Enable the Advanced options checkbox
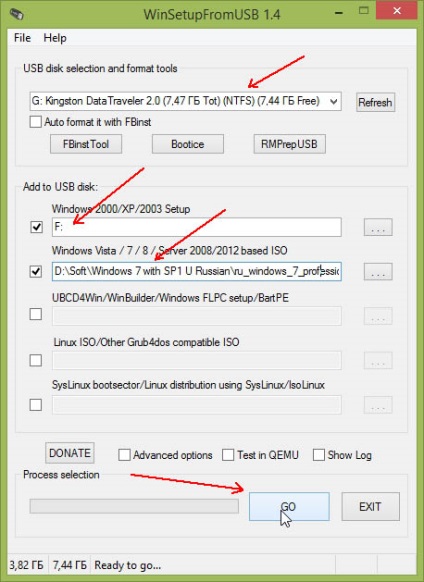 coord(124,455)
